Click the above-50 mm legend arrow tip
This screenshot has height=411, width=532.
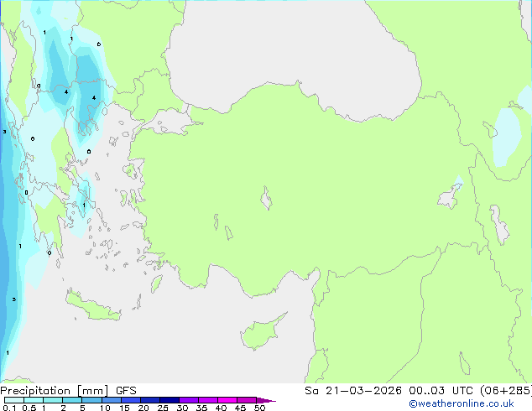[x=266, y=400]
